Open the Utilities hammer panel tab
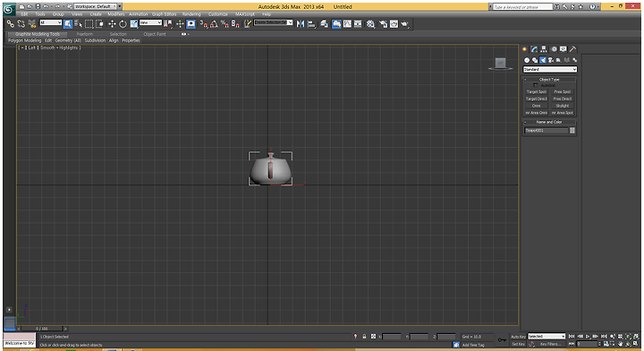 [x=572, y=49]
